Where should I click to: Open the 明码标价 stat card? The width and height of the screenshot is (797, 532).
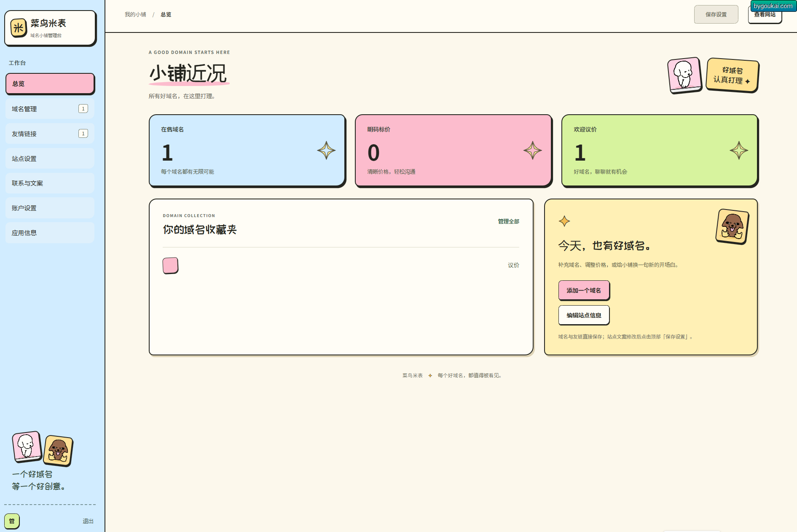[454, 150]
